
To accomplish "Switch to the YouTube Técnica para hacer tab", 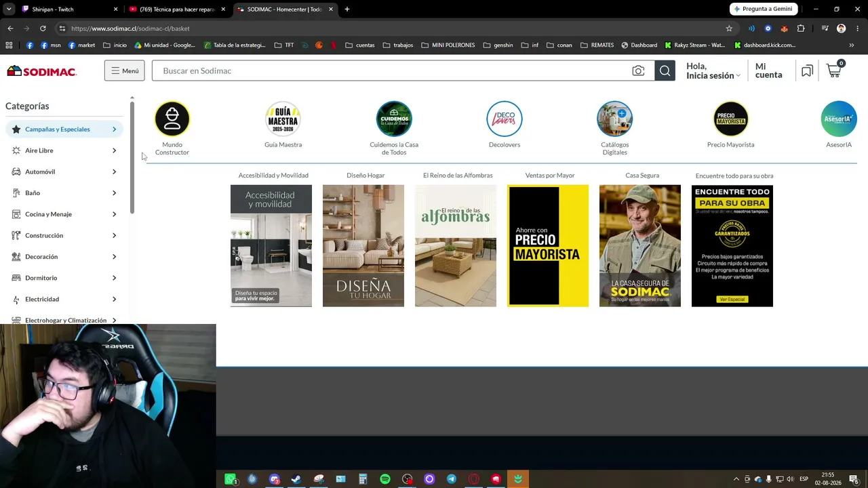I will [178, 9].
